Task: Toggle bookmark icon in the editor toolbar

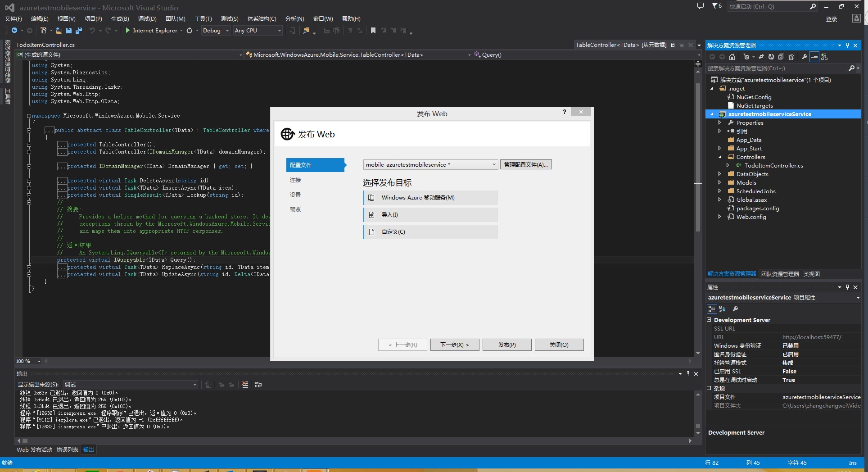Action: [x=373, y=30]
